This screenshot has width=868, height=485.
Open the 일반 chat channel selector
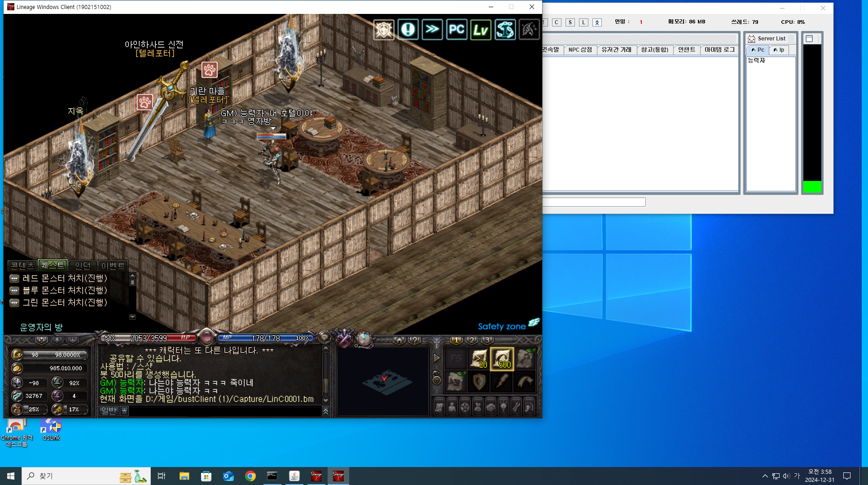click(x=109, y=410)
